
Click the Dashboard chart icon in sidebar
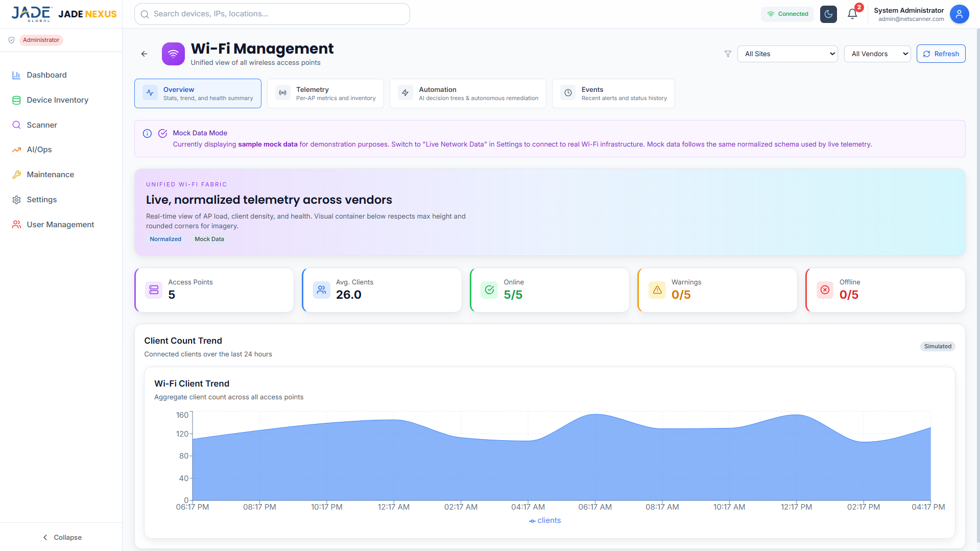click(x=16, y=75)
